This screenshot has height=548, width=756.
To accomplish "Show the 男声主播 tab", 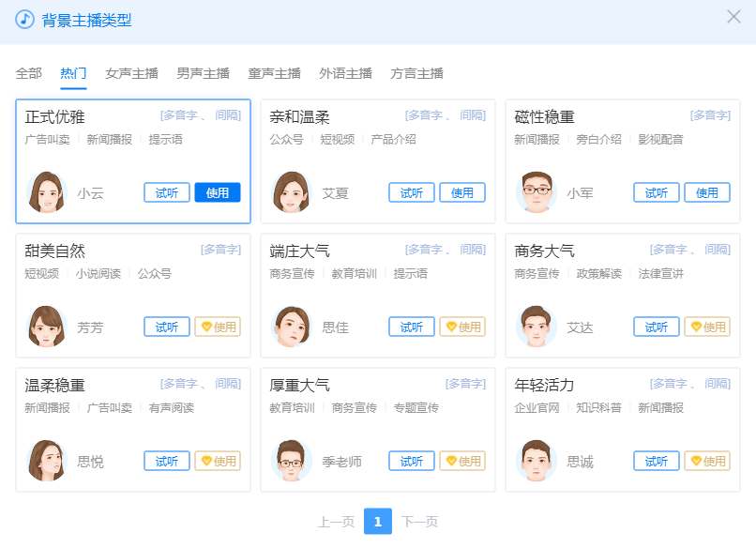I will click(x=203, y=73).
